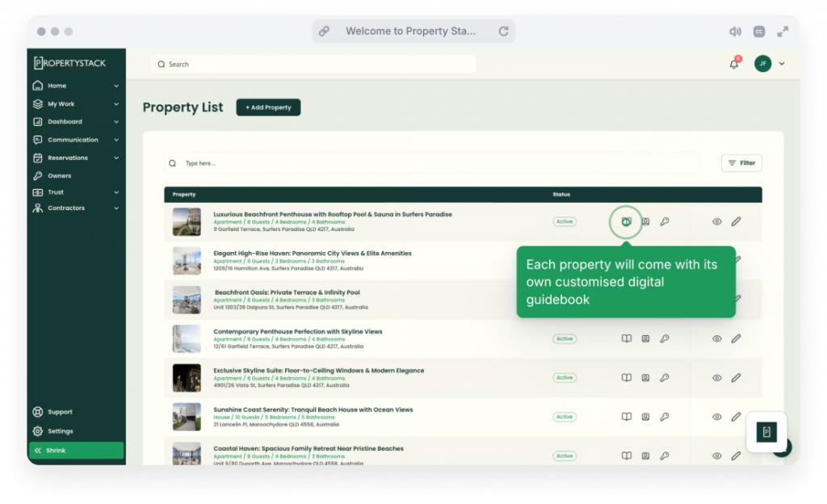
Task: Click the Add Property button
Action: 268,107
